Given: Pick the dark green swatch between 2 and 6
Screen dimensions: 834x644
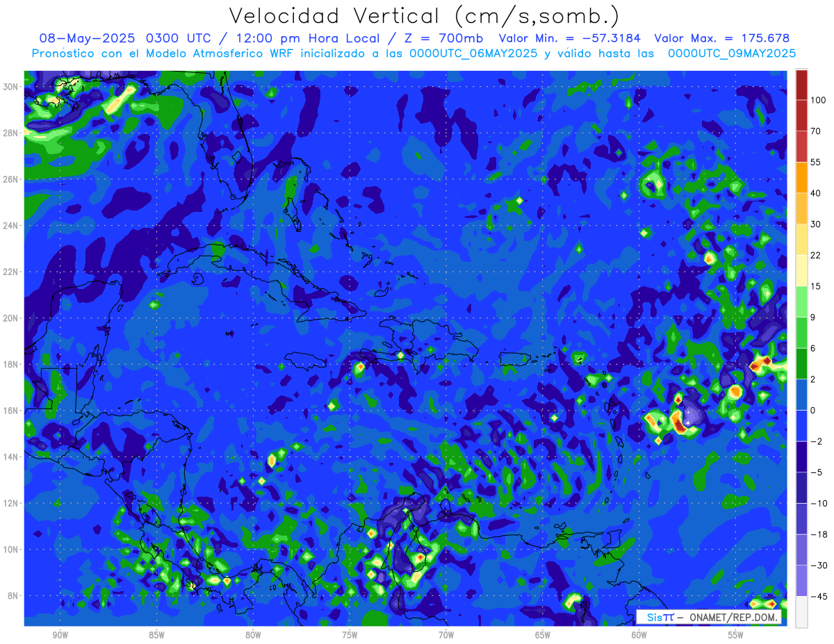Looking at the screenshot, I should click(801, 363).
